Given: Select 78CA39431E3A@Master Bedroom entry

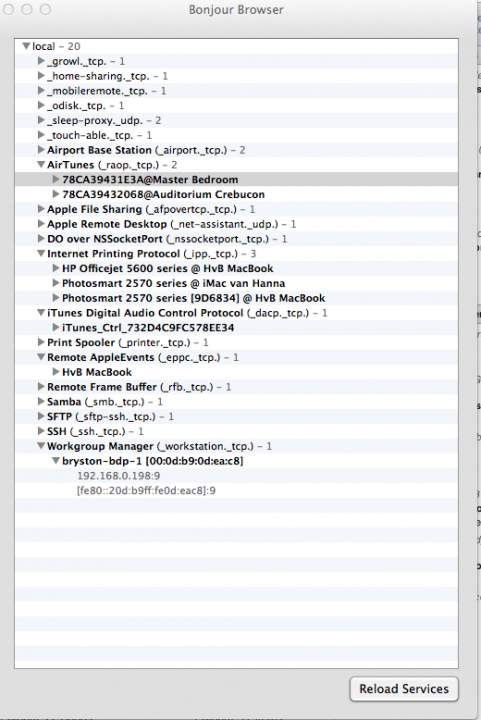Looking at the screenshot, I should 236,180.
